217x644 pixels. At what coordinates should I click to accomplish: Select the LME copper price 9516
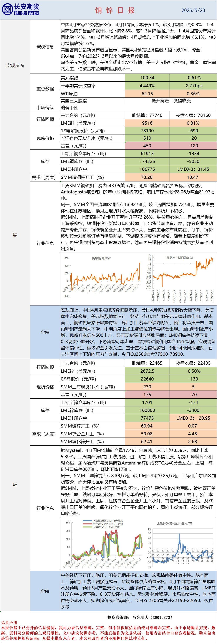coord(147,123)
